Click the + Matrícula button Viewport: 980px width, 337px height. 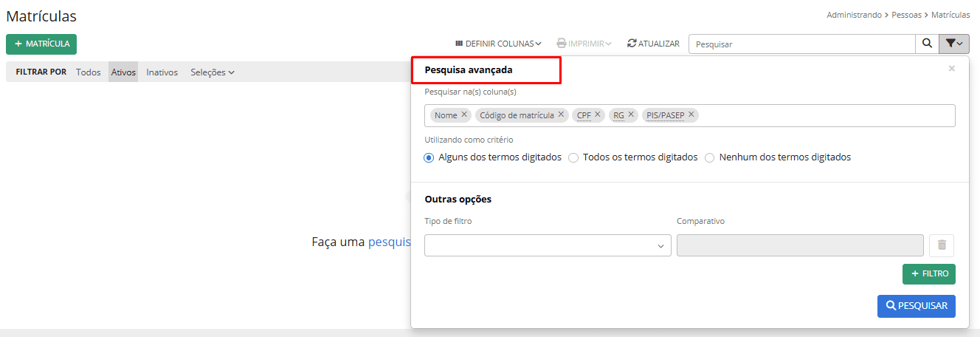[x=41, y=44]
